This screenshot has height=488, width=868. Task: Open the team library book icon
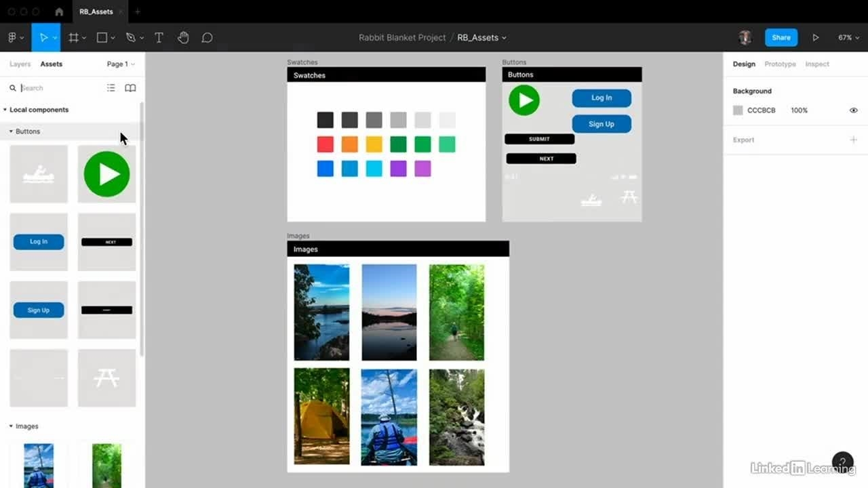click(x=130, y=88)
